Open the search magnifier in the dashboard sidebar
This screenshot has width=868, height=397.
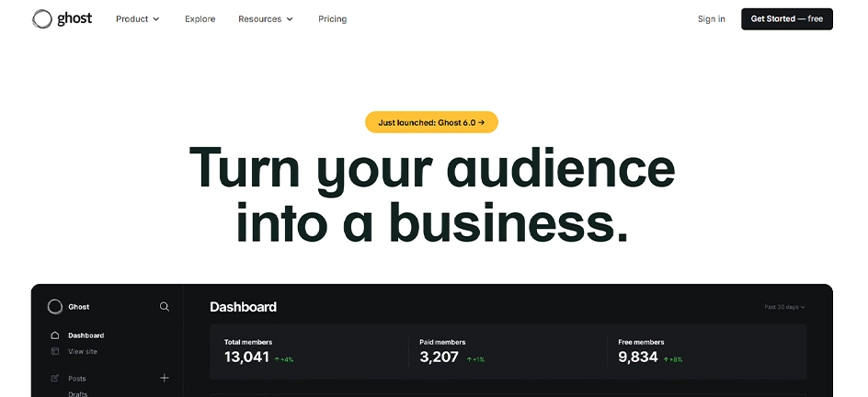point(165,306)
